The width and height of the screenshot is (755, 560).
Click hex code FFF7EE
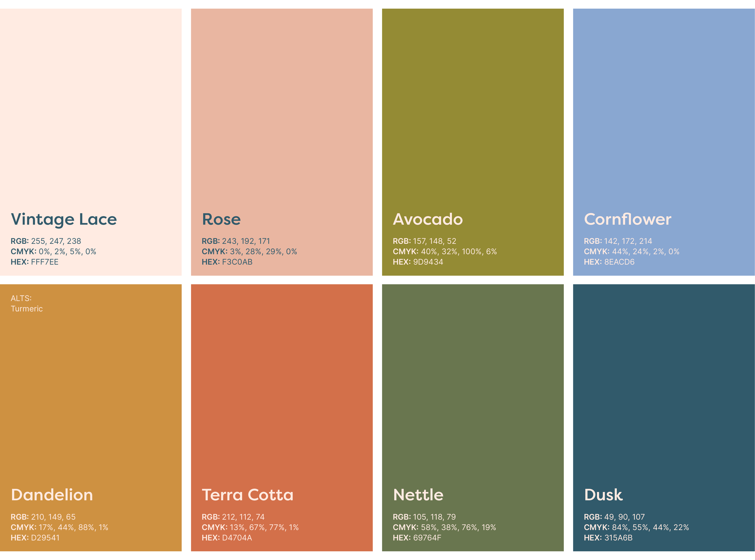44,262
